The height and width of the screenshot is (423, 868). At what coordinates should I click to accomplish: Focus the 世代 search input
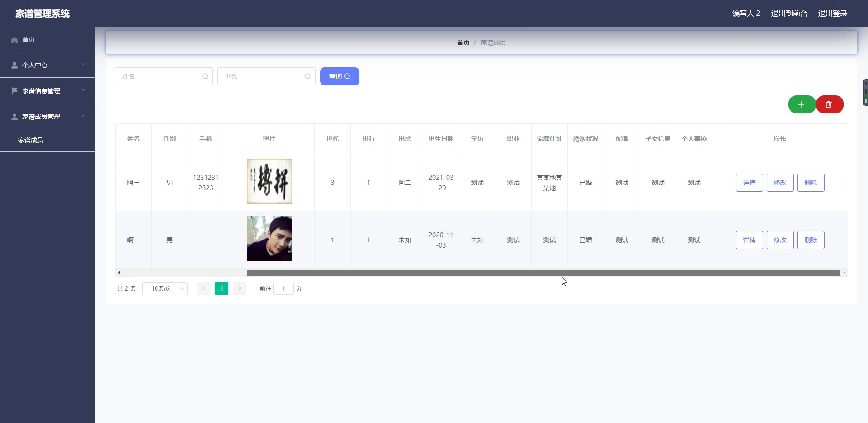click(x=266, y=76)
